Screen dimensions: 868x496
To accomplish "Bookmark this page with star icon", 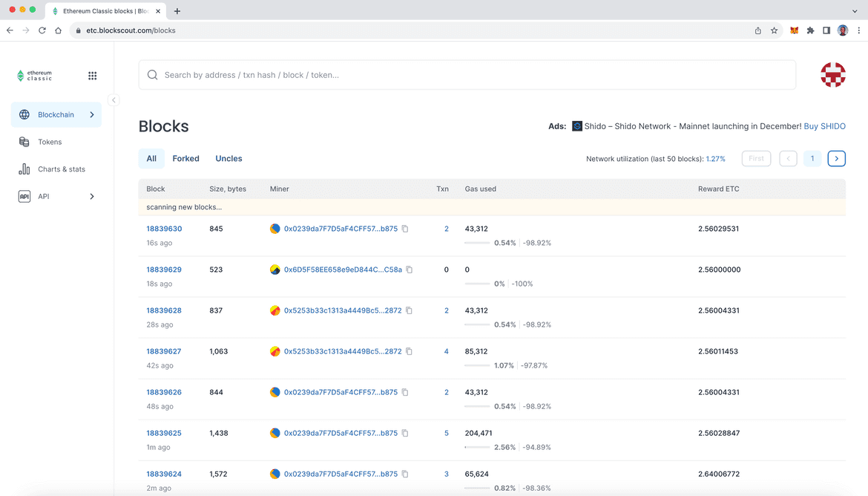I will (774, 30).
